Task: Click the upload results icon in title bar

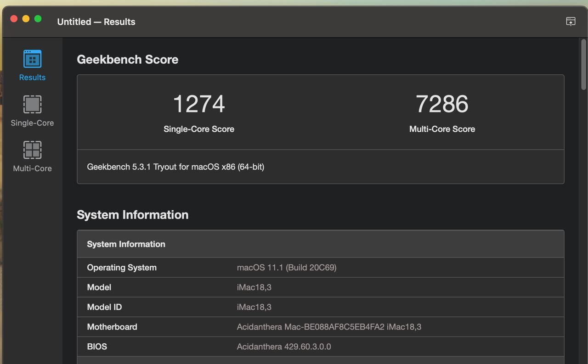Action: click(571, 22)
